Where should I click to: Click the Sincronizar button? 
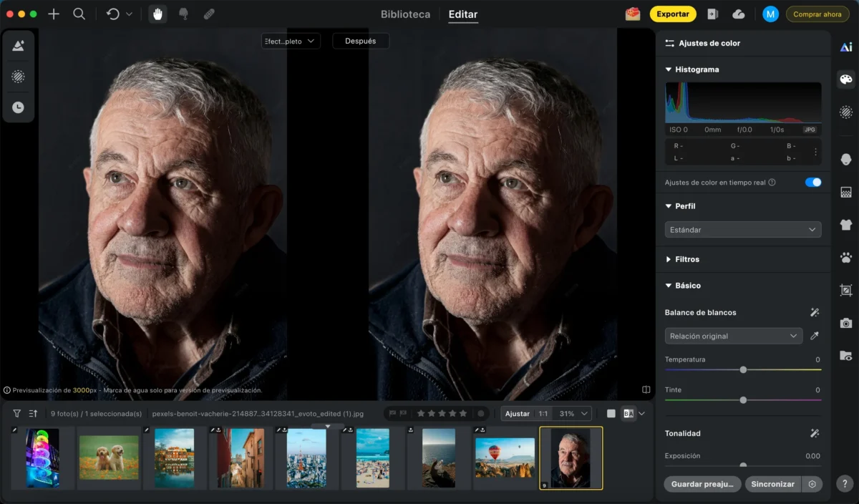(772, 484)
